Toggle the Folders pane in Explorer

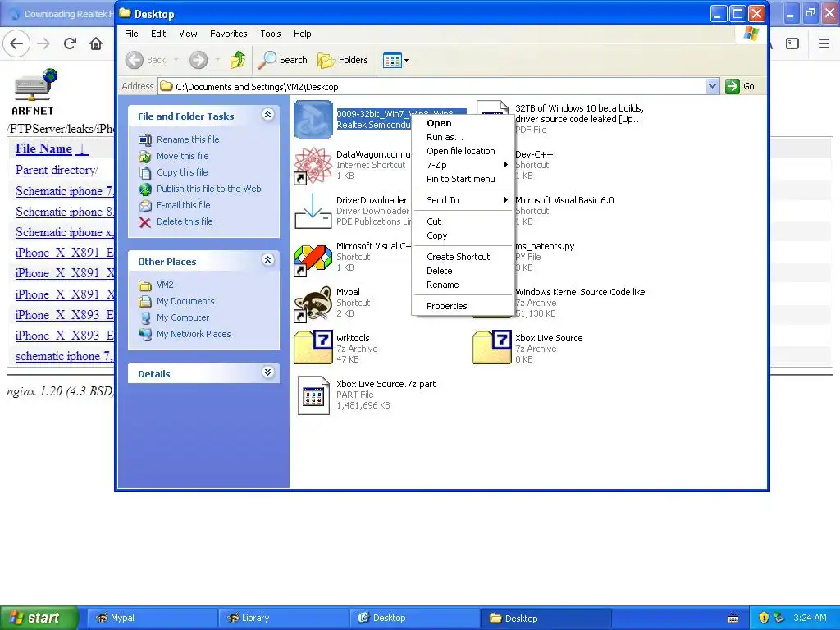(343, 60)
